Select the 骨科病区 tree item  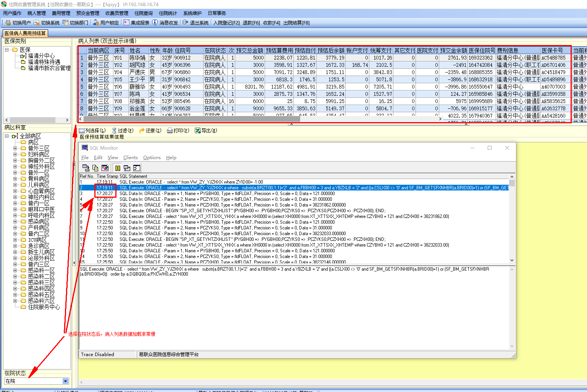tap(39, 179)
